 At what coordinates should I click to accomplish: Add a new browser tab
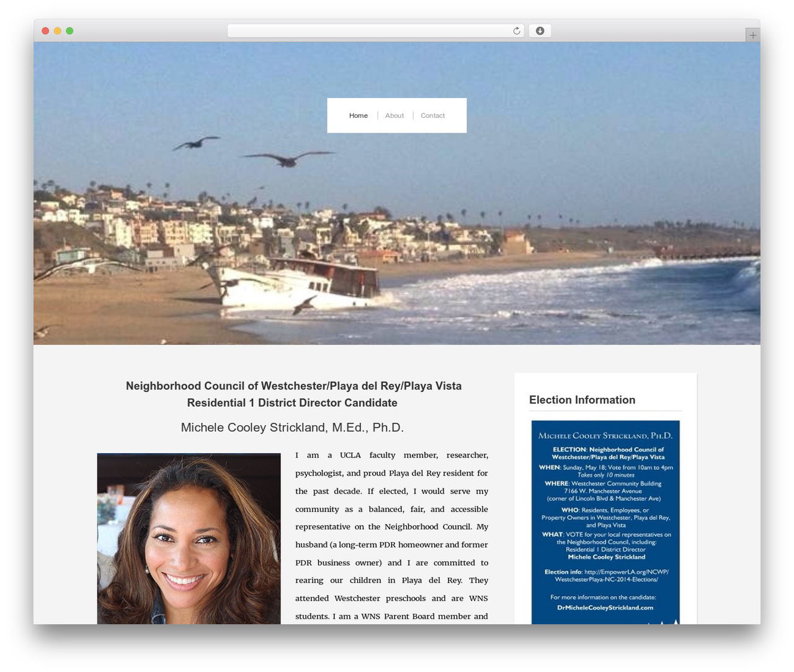752,35
